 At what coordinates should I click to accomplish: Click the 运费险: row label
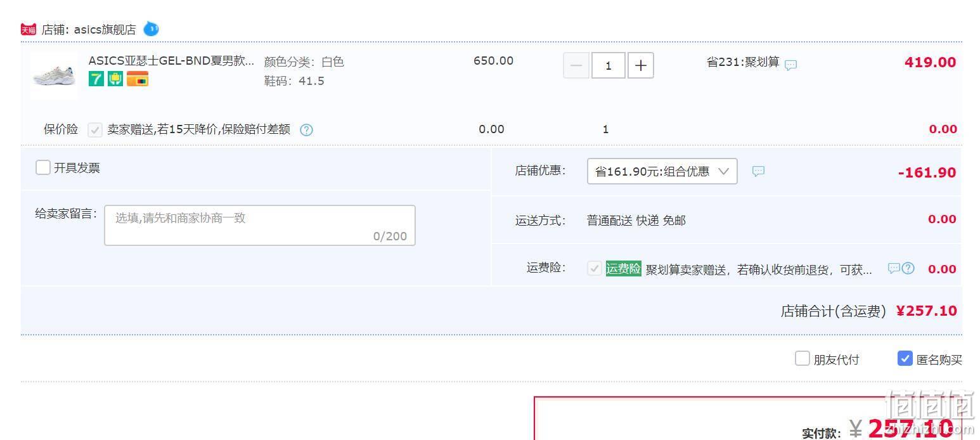pyautogui.click(x=546, y=268)
